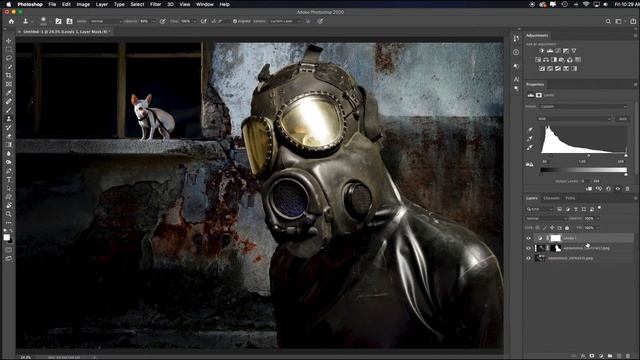Toggle layer filter switch in Layers panel
This screenshot has height=360, width=640.
point(599,208)
